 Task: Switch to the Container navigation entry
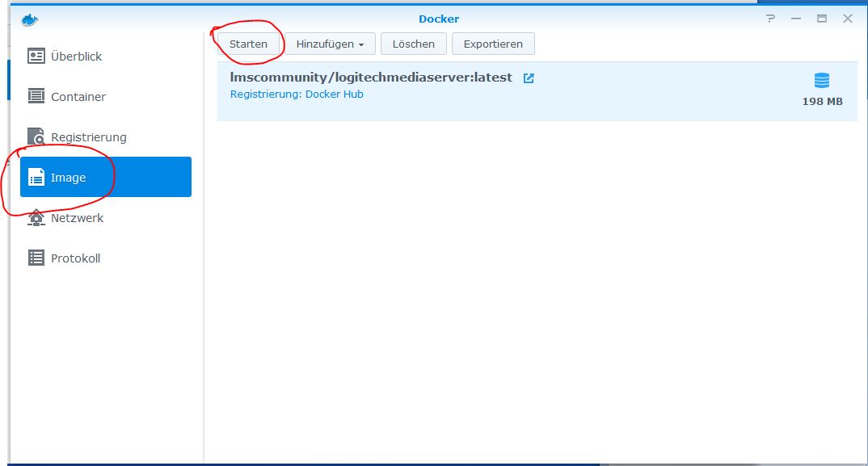click(x=77, y=96)
